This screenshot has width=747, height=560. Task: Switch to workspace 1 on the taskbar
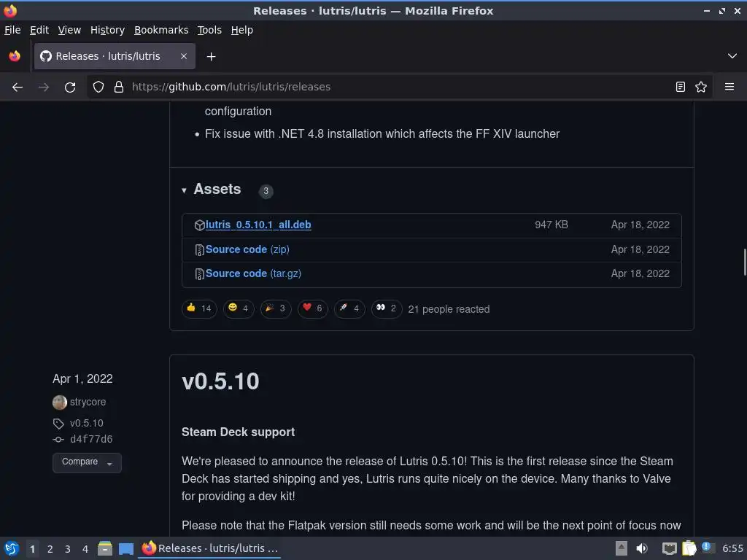tap(32, 549)
